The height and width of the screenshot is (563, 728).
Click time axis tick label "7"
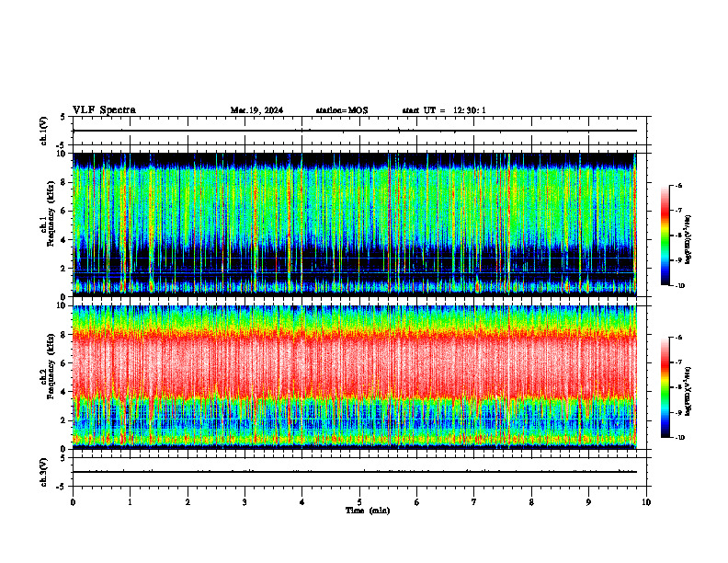[x=474, y=502]
